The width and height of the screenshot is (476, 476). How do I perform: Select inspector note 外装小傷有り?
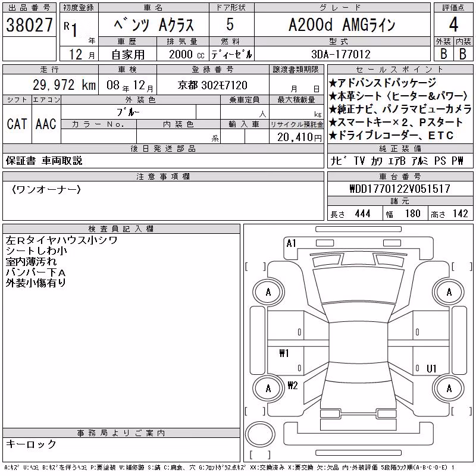click(x=36, y=283)
